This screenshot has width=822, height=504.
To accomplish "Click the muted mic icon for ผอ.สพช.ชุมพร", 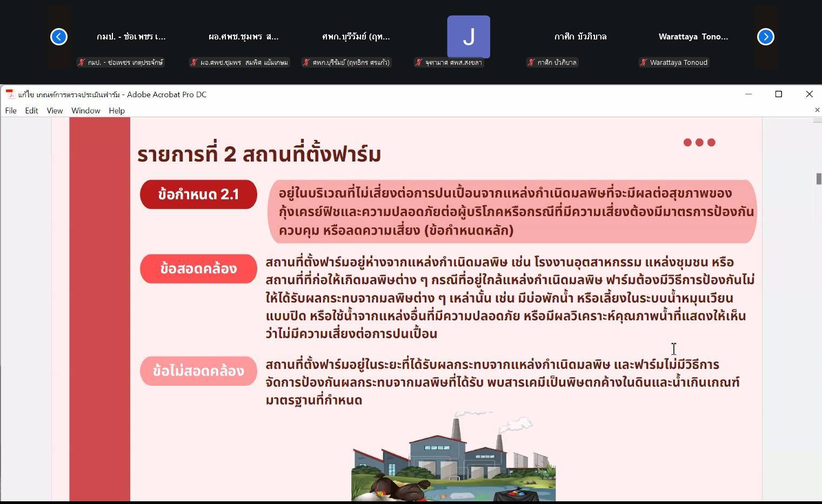I will point(193,63).
